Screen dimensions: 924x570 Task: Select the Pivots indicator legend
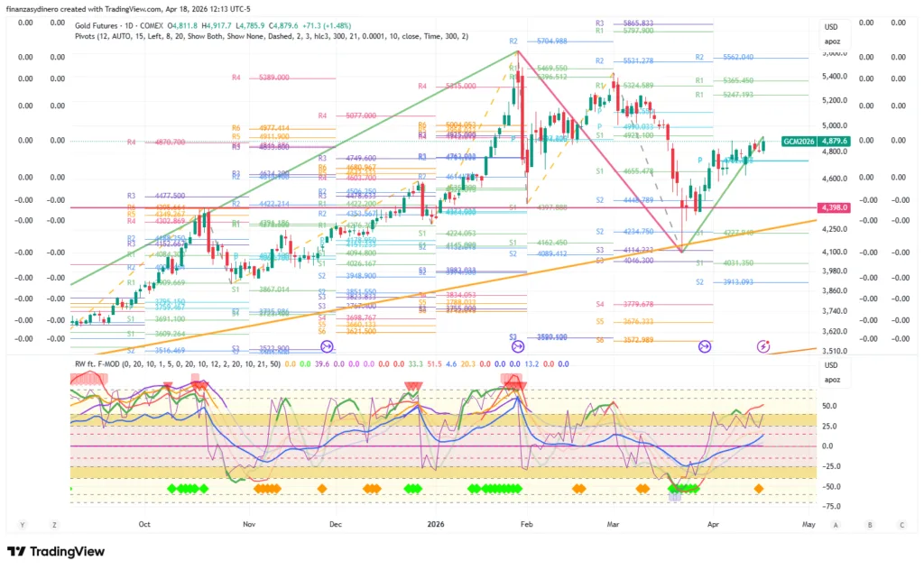[271, 36]
